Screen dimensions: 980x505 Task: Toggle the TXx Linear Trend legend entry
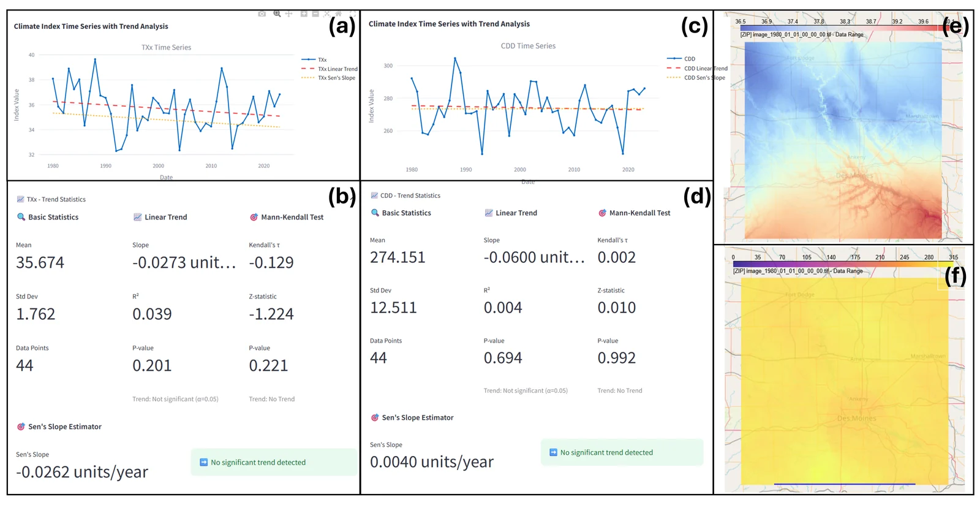click(330, 69)
